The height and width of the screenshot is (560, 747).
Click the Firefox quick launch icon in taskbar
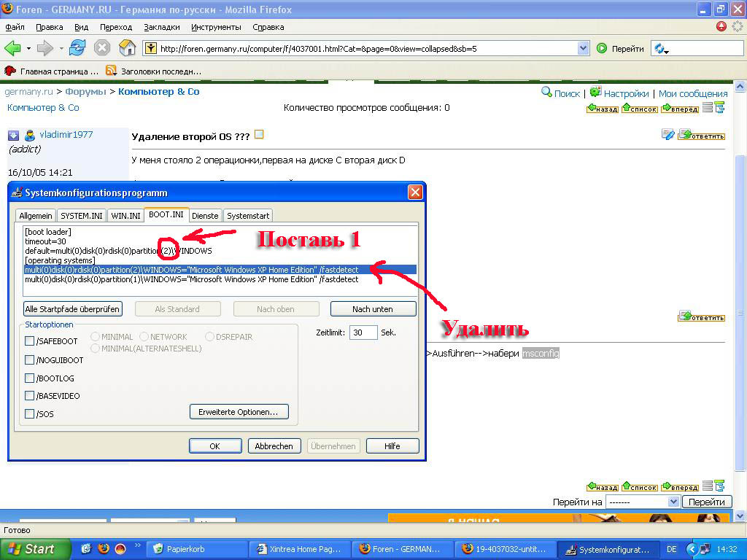[x=104, y=548]
